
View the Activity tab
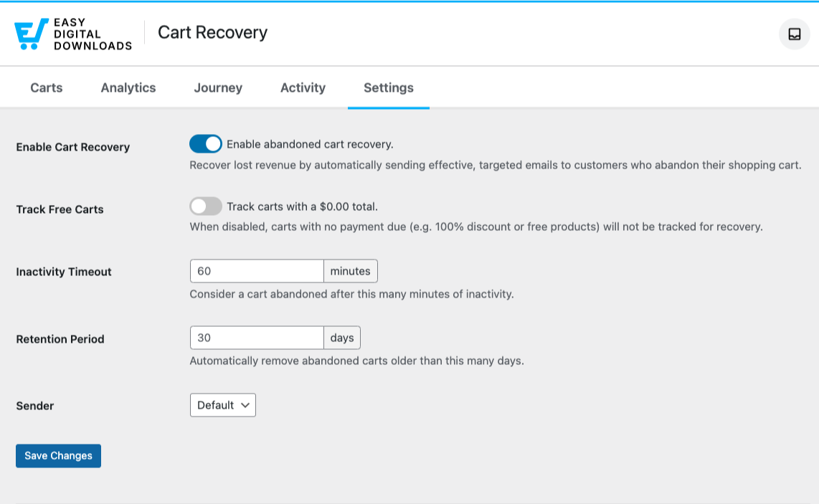(303, 87)
